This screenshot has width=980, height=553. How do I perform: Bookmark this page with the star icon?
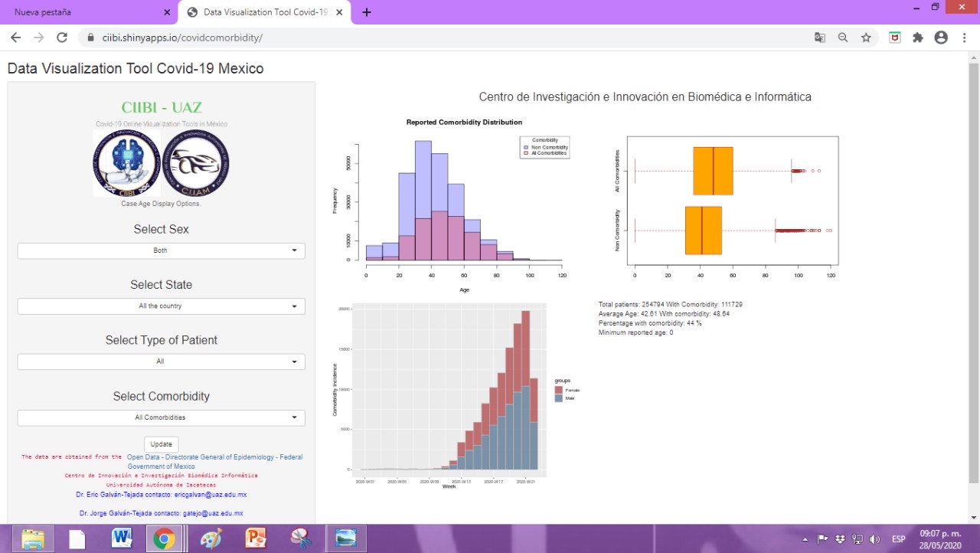point(866,38)
